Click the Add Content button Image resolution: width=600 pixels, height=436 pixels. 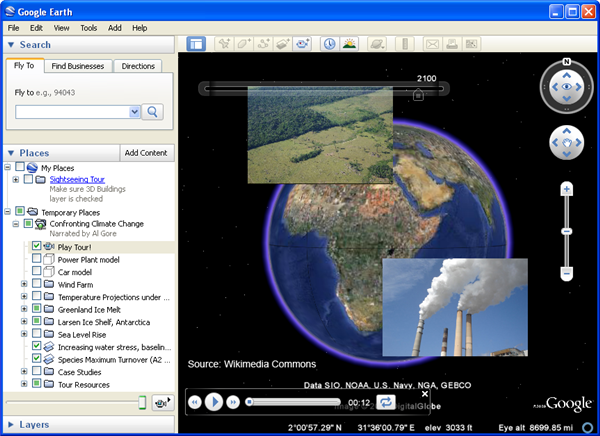click(x=147, y=153)
